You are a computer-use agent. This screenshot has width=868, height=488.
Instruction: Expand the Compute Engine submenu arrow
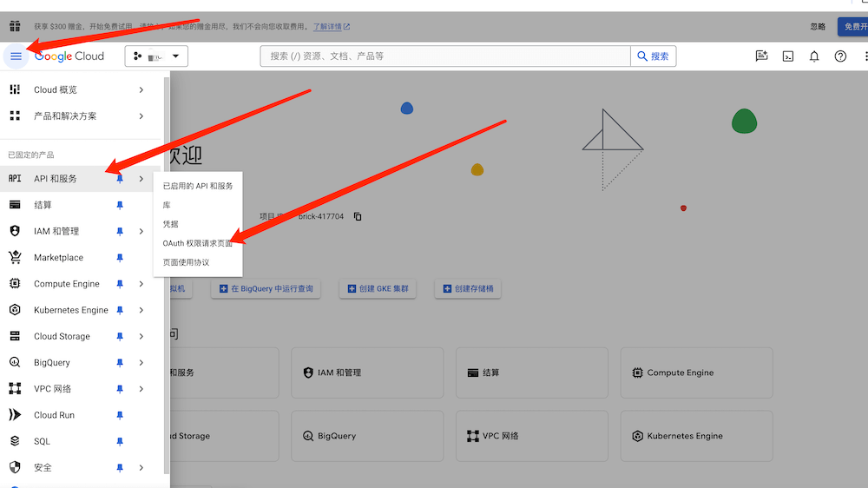(x=141, y=284)
